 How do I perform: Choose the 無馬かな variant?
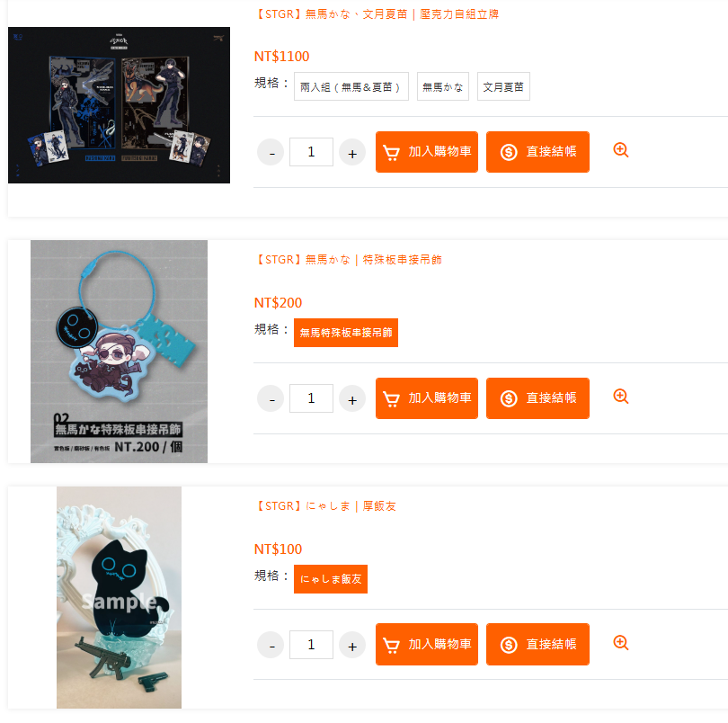[443, 86]
